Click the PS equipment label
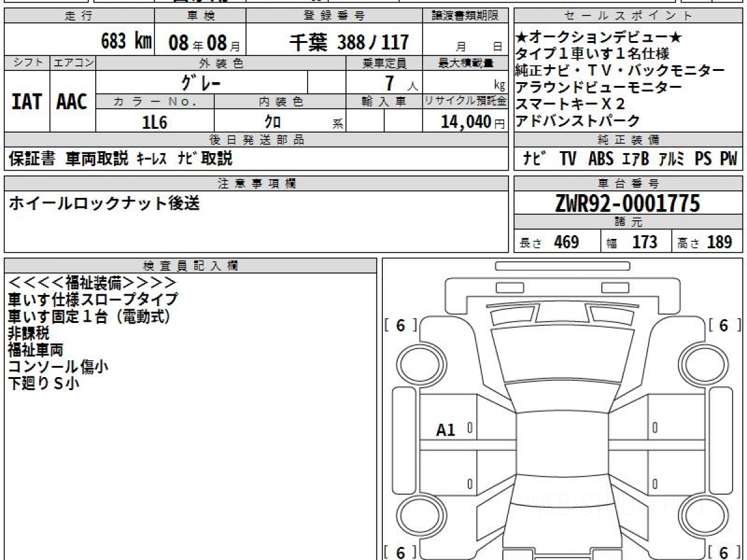Screen dimensions: 747x560 (x=703, y=159)
